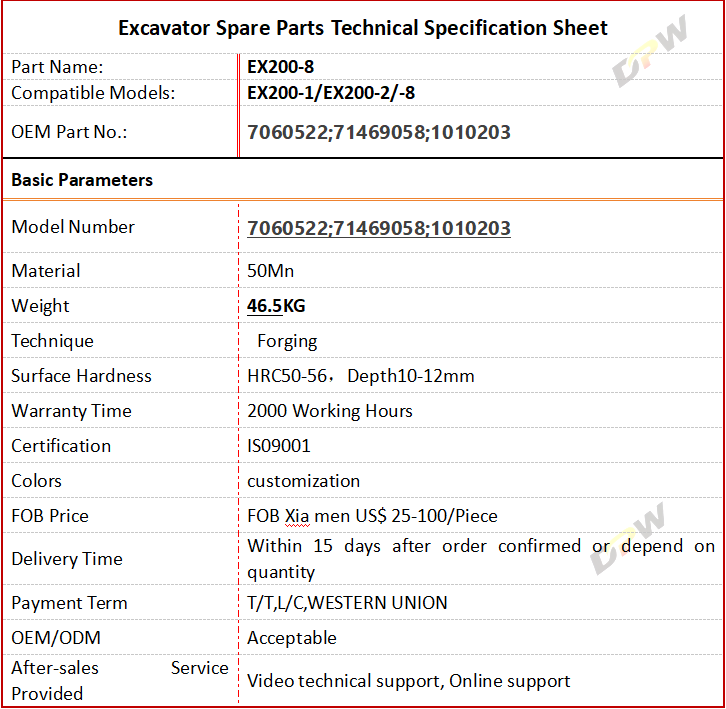
Task: Select the Material label
Action: [46, 271]
